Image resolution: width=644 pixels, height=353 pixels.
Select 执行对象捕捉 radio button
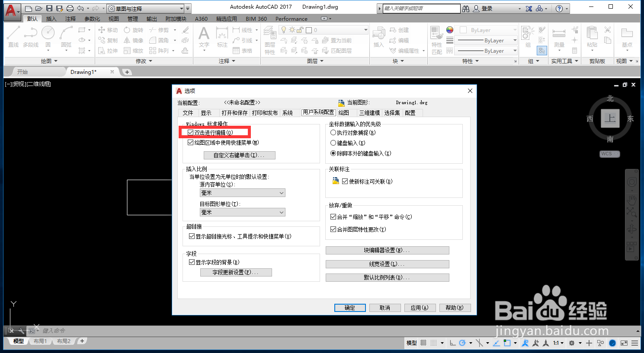[x=333, y=133]
